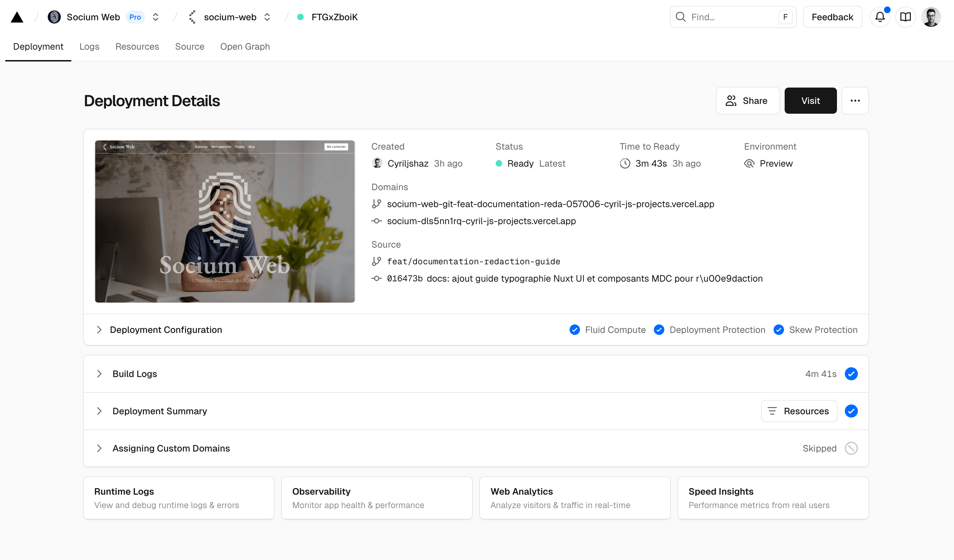This screenshot has height=560, width=954.
Task: Switch to the Logs tab
Action: (89, 46)
